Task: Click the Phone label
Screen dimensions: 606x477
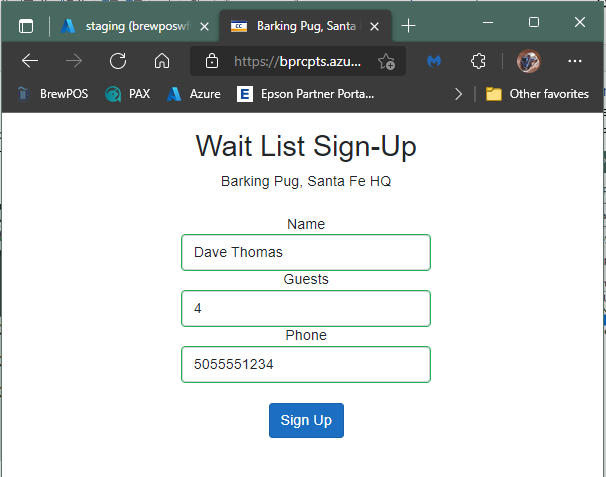Action: point(306,335)
